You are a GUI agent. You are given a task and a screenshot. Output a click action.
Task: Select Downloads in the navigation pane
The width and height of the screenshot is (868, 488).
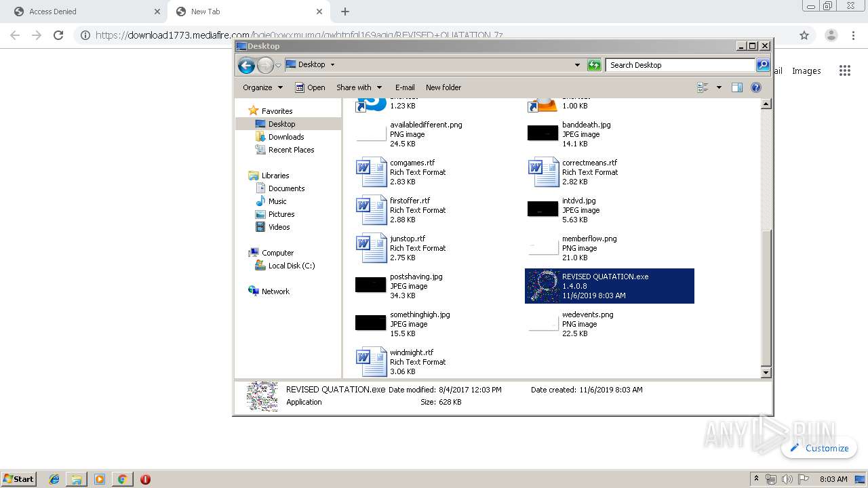click(x=286, y=137)
